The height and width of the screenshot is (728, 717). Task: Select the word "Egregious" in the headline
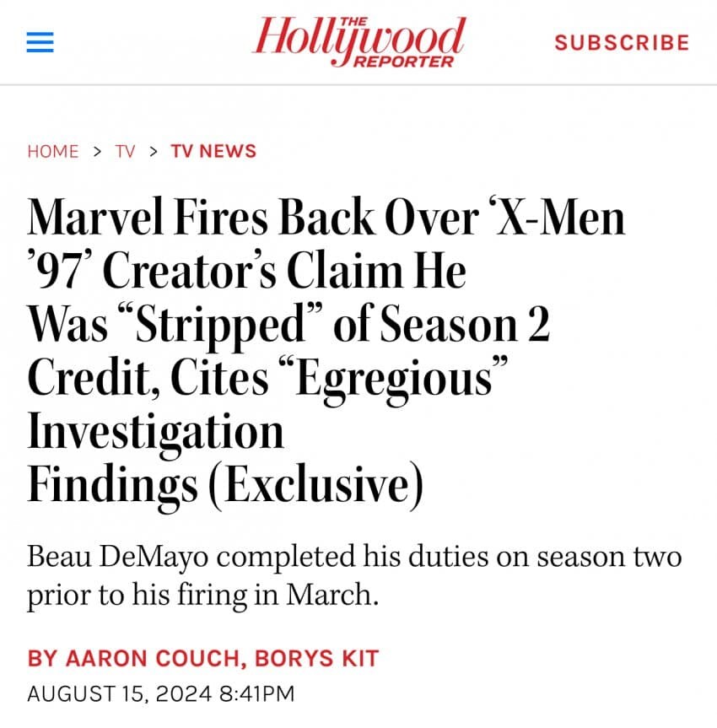pos(397,380)
